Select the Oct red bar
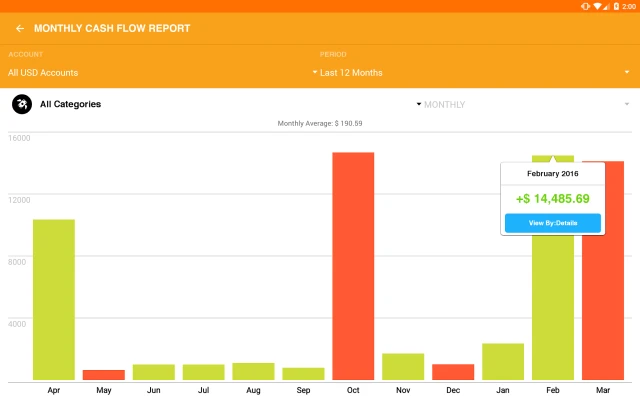Screen dimensions: 640x400 pos(353,266)
